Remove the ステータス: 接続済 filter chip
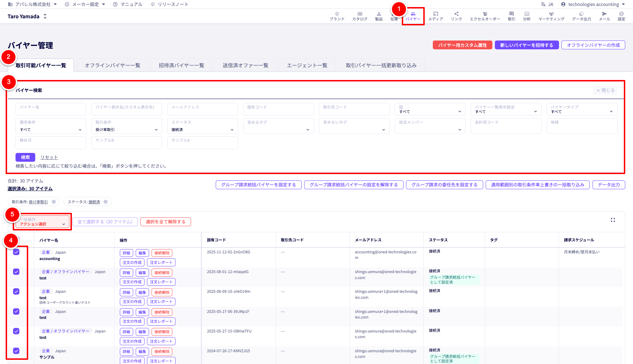The image size is (633, 364). point(105,202)
